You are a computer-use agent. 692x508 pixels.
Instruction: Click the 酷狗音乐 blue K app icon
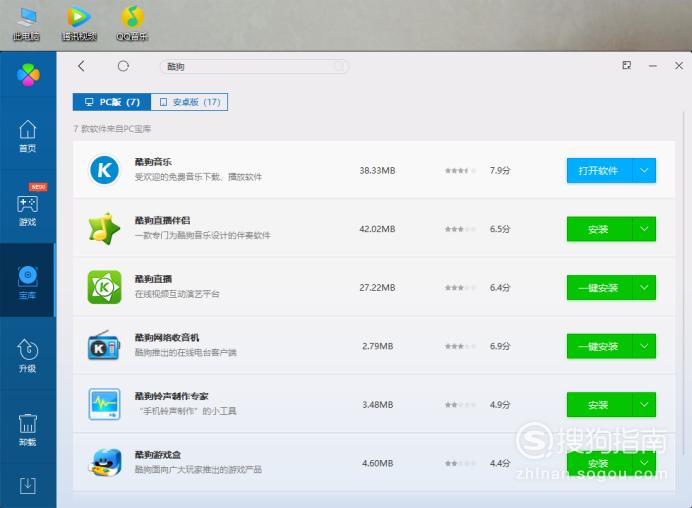click(x=104, y=170)
